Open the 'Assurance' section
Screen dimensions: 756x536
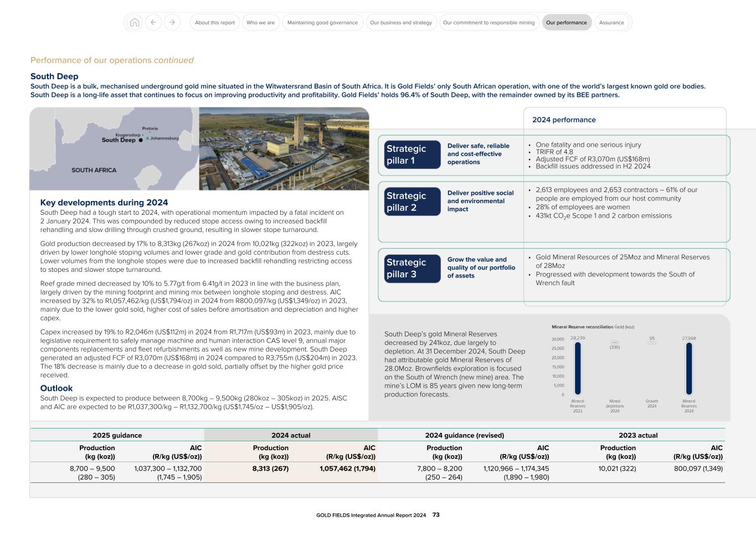[612, 23]
